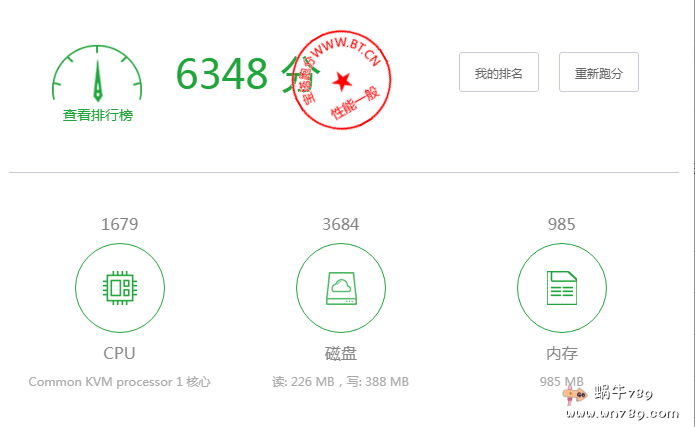Click the circular disk drive icon
Image resolution: width=695 pixels, height=427 pixels.
pyautogui.click(x=341, y=289)
